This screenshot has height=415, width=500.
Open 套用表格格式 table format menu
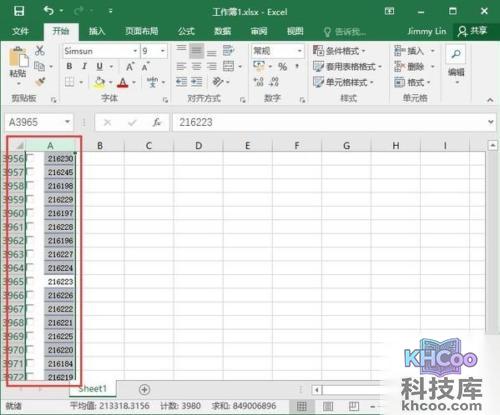point(347,67)
